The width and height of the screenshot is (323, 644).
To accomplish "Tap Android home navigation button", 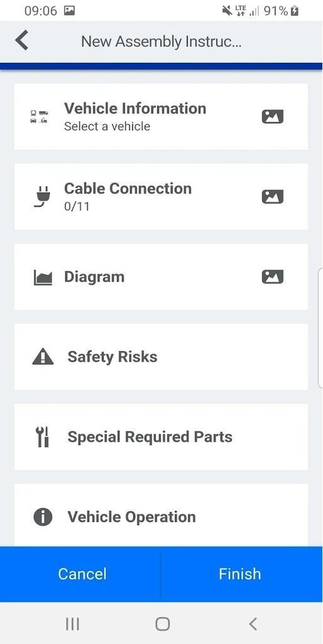I will pos(163,624).
